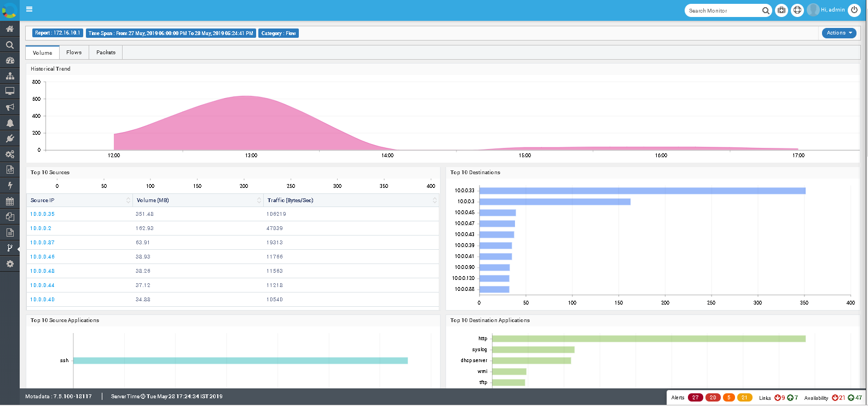Open the log file icon in sidebar
868x407 pixels.
click(x=10, y=170)
